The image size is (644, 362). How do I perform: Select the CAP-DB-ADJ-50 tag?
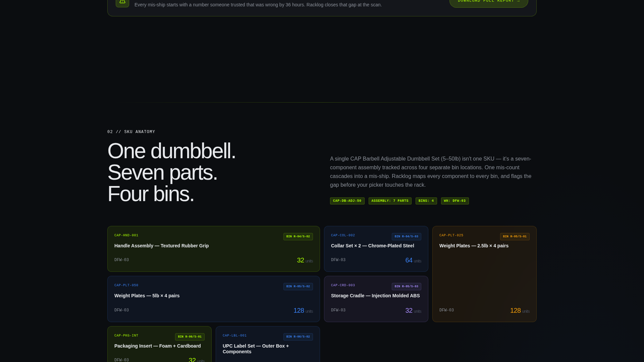(347, 201)
